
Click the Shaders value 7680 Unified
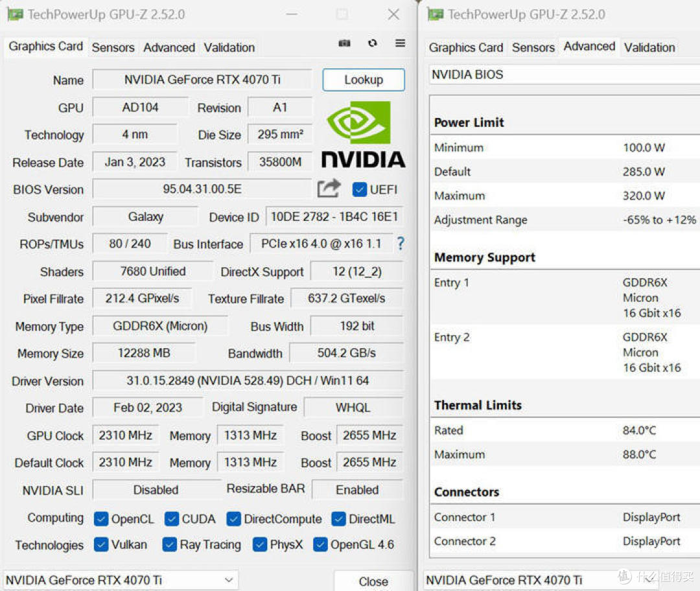pos(153,272)
